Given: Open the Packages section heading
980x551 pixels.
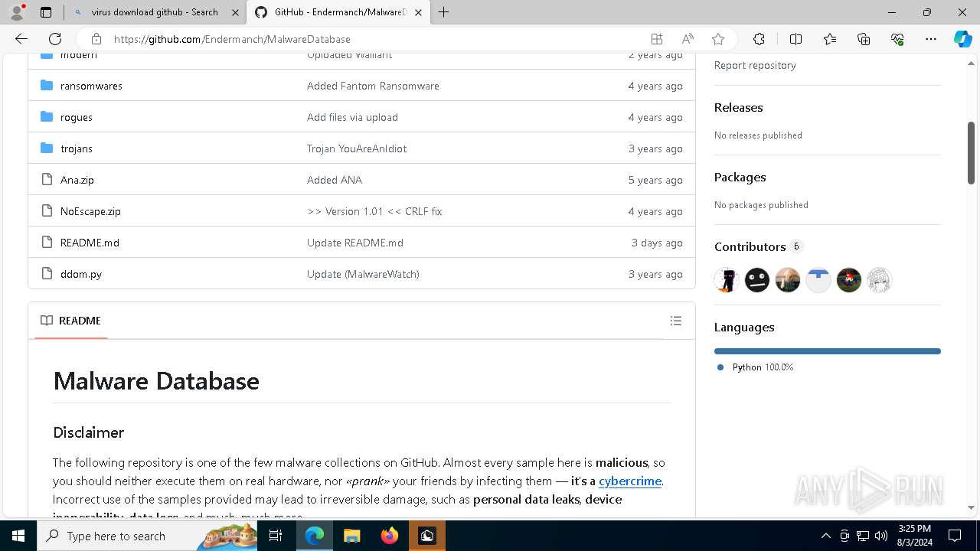Looking at the screenshot, I should coord(740,178).
